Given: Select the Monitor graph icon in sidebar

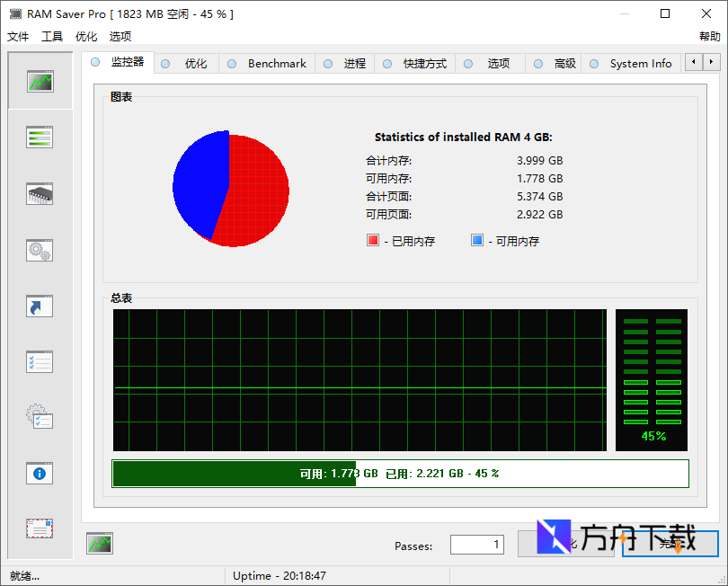Looking at the screenshot, I should 40,81.
